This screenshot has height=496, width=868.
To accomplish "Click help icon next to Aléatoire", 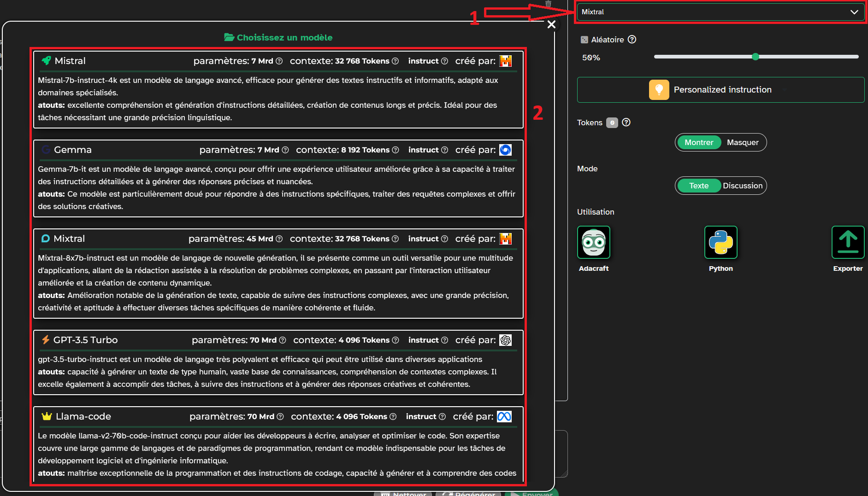I will [632, 40].
